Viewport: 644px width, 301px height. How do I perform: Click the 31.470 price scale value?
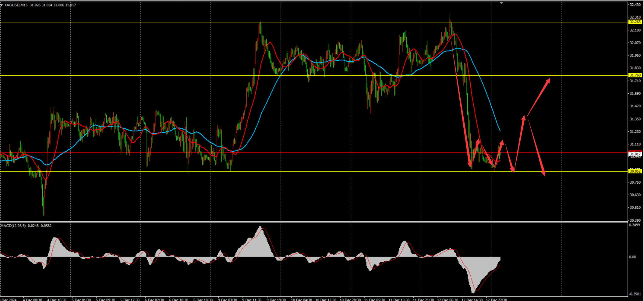coord(635,106)
